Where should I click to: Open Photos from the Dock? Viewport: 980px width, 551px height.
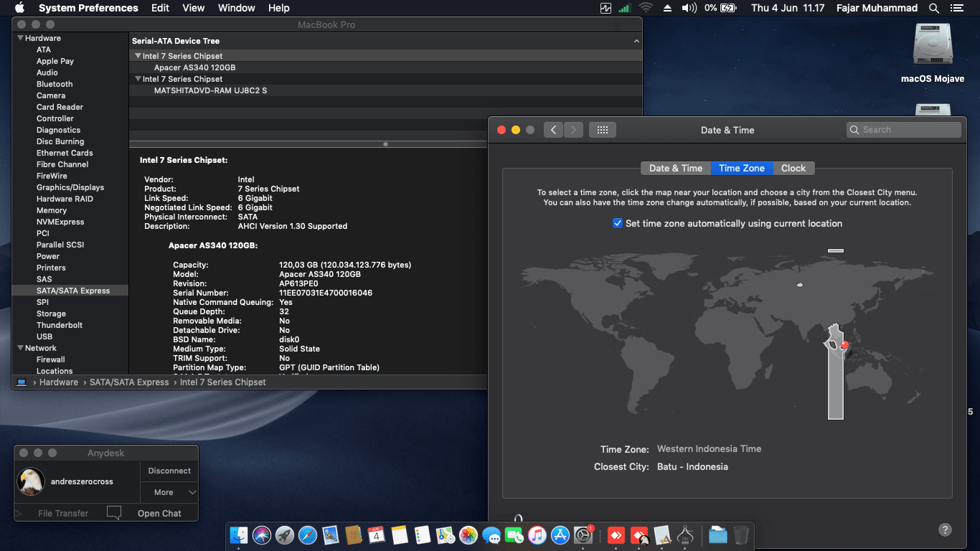[x=468, y=535]
